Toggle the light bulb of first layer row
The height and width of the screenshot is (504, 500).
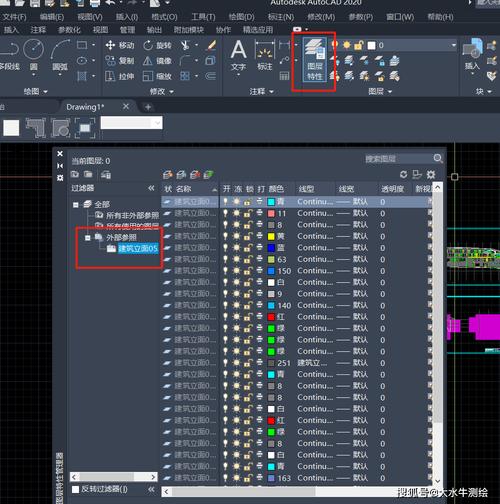coord(226,202)
